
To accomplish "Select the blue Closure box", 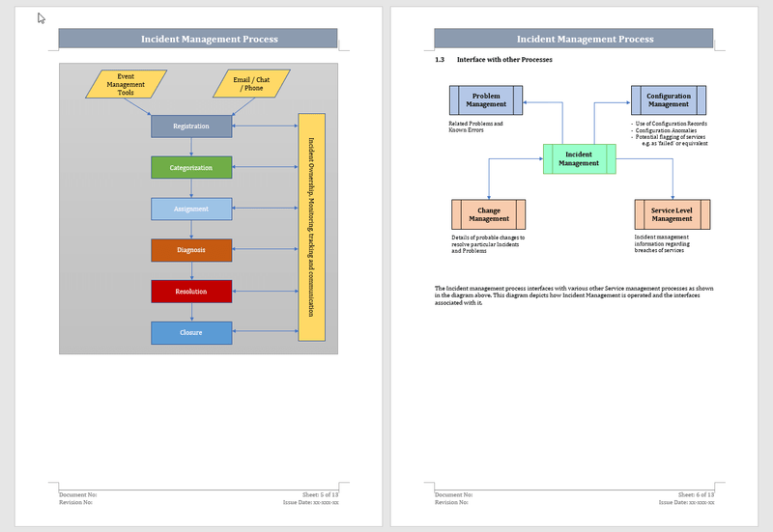I will tap(191, 332).
